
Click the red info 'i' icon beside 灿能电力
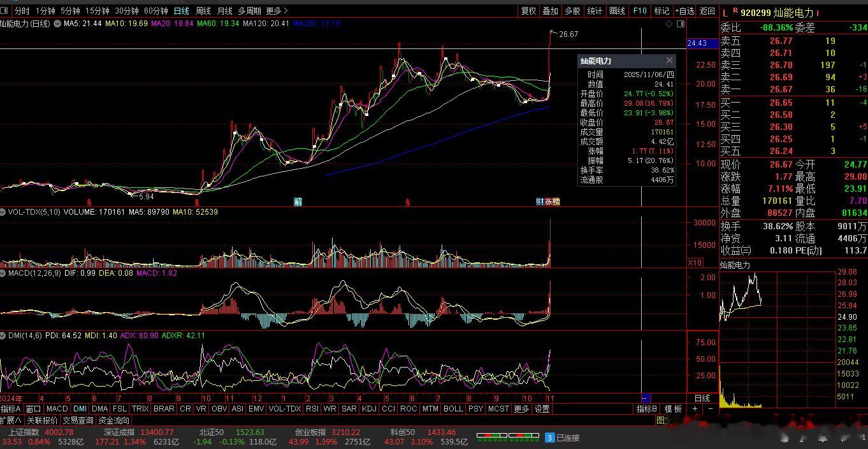[818, 12]
